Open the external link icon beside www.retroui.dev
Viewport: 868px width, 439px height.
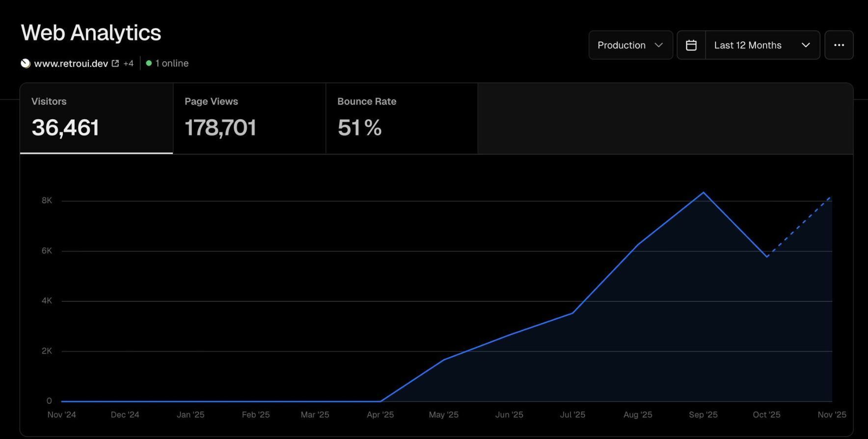(115, 63)
